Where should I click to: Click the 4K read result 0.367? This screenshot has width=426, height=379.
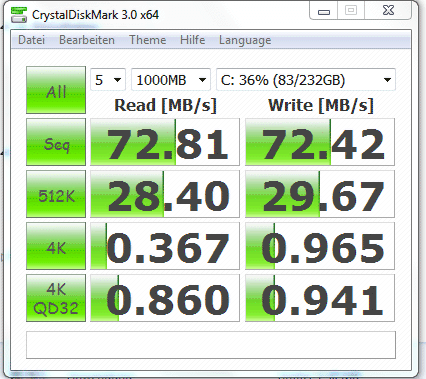pos(165,246)
